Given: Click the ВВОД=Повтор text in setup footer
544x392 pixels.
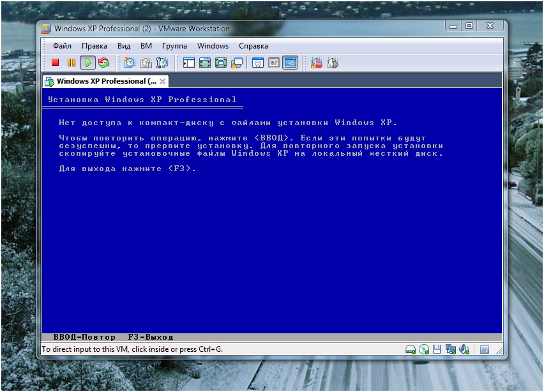Looking at the screenshot, I should [x=84, y=337].
